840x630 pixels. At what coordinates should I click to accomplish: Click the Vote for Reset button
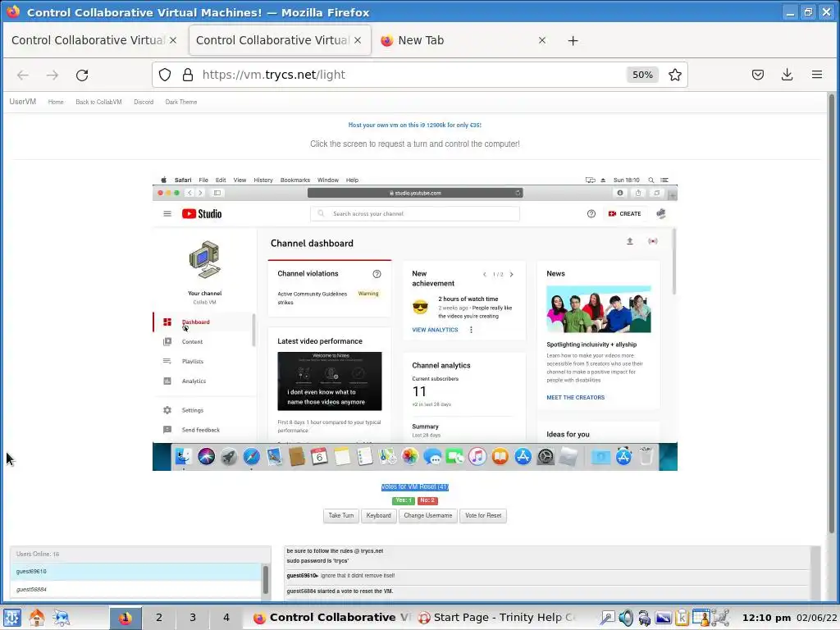coord(483,516)
